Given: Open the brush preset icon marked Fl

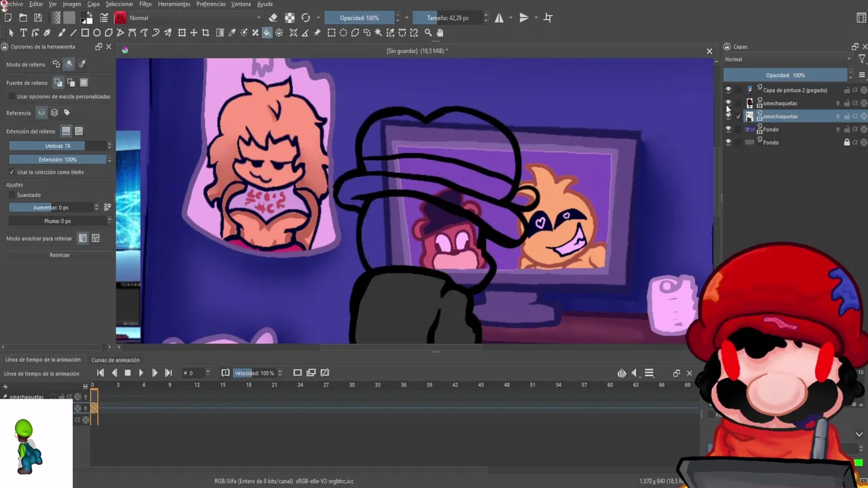Looking at the screenshot, I should (x=121, y=18).
